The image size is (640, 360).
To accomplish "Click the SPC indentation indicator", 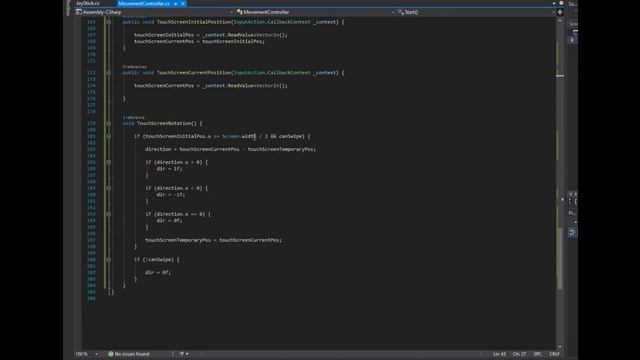I will tap(537, 354).
